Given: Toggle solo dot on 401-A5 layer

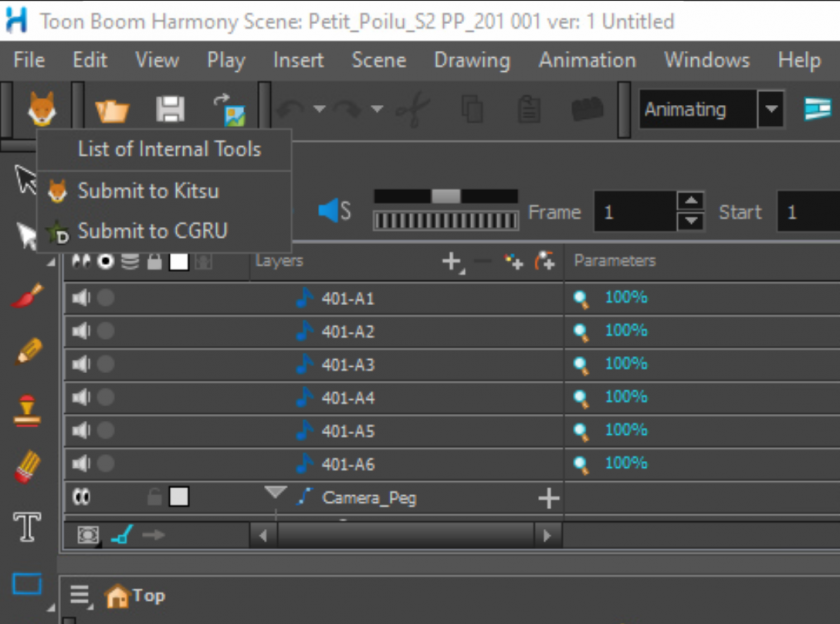Looking at the screenshot, I should click(x=106, y=430).
